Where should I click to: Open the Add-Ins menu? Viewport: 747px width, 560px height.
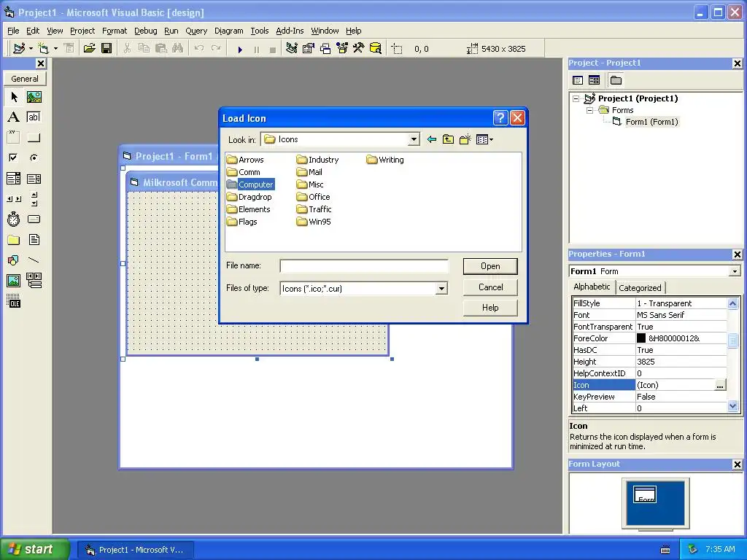pyautogui.click(x=290, y=31)
